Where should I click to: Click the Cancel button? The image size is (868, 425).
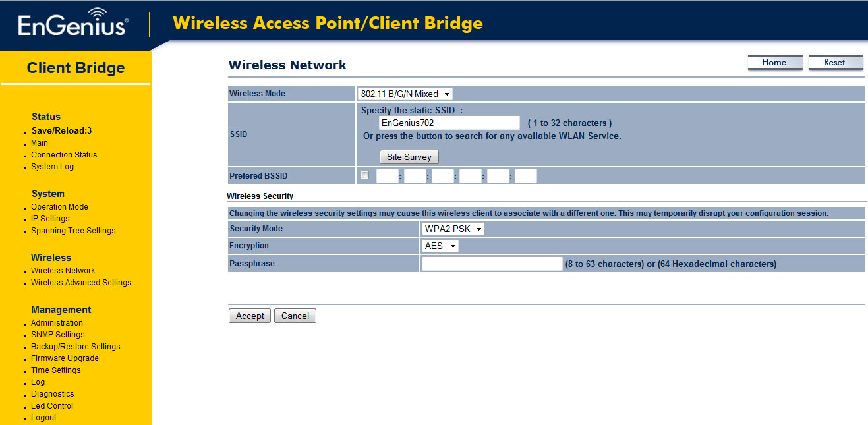point(295,316)
